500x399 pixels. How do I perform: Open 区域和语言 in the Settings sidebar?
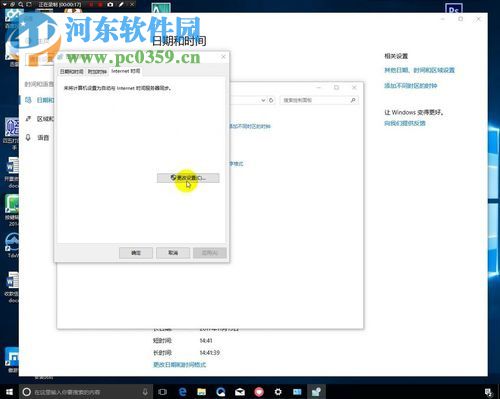click(x=45, y=119)
